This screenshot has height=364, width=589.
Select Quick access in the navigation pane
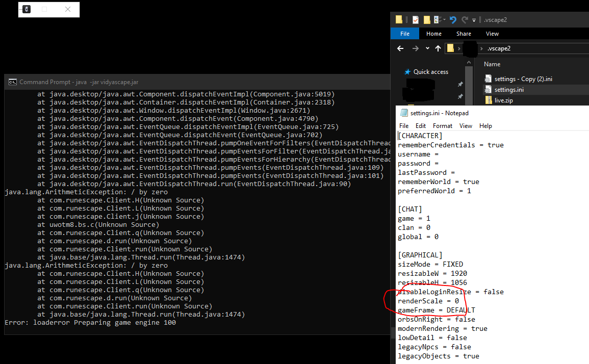(430, 72)
